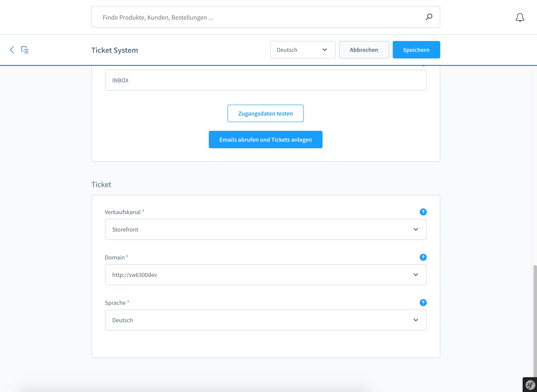Image resolution: width=537 pixels, height=392 pixels.
Task: Open the notifications bell
Action: pyautogui.click(x=520, y=17)
